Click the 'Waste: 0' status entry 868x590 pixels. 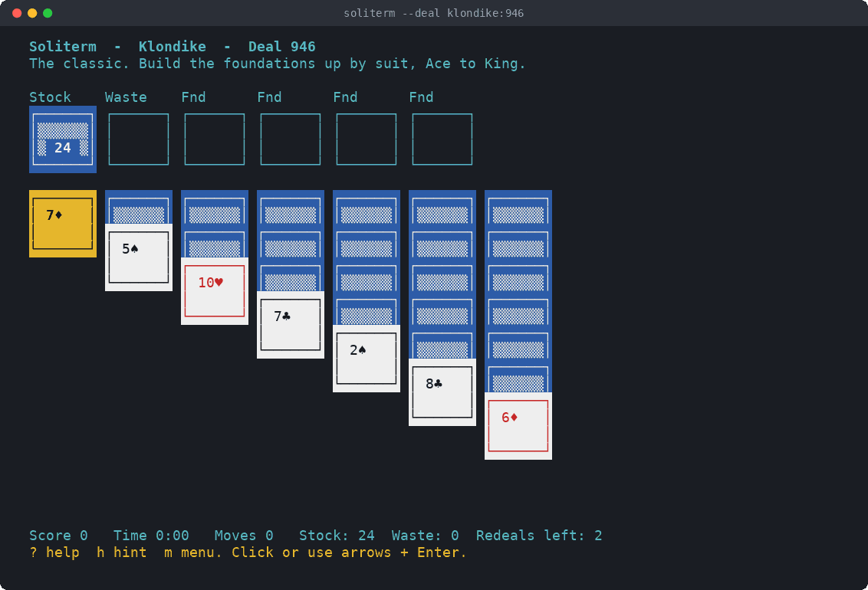[x=425, y=536]
